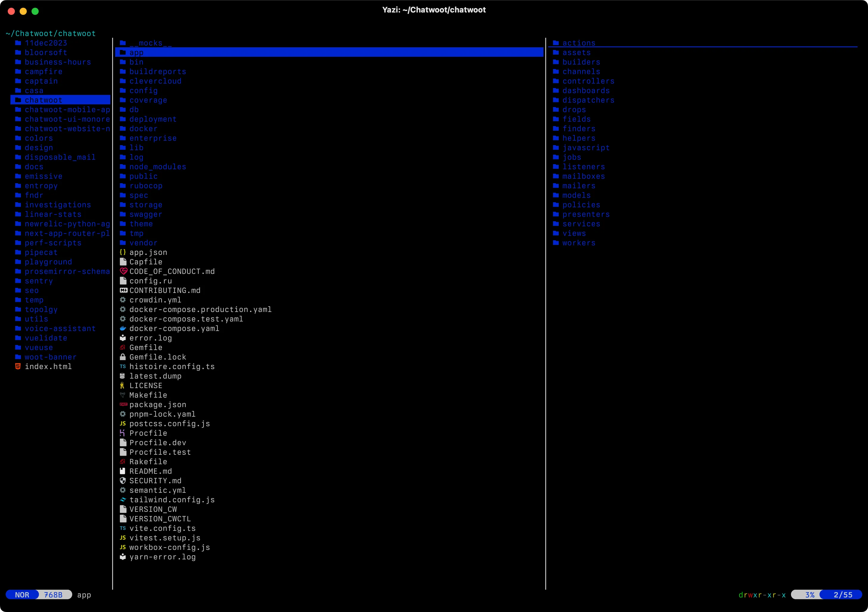Click the Heroku icon next to Procfile

[122, 433]
